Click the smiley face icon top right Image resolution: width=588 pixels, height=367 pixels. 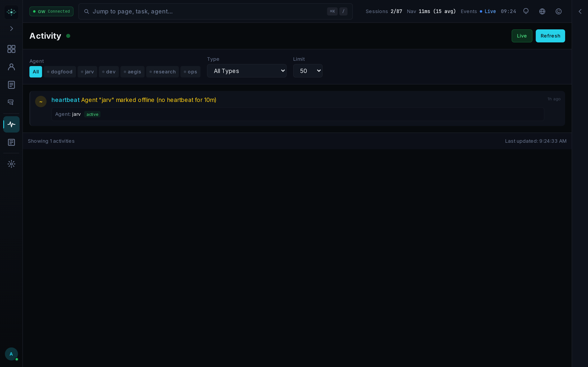pyautogui.click(x=558, y=11)
